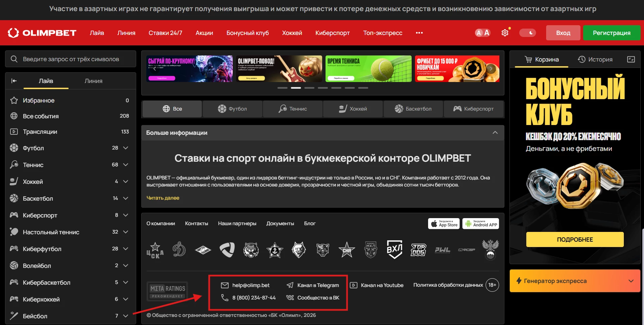Open the three-dots more menu
The height and width of the screenshot is (325, 644).
419,33
